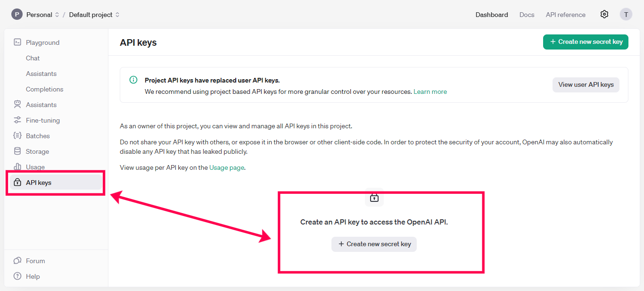Click the Forum chat bubbles icon

17,261
